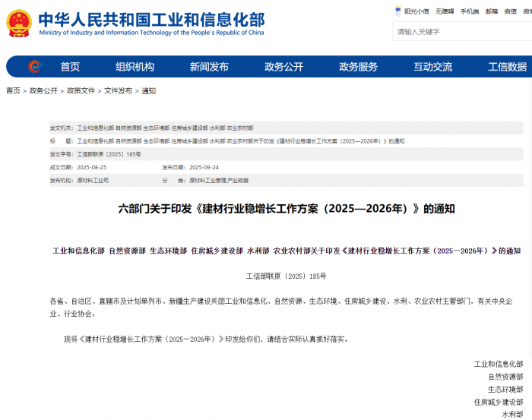Open 政务公开 in the blue navigation bar
This screenshot has width=532, height=420.
283,67
